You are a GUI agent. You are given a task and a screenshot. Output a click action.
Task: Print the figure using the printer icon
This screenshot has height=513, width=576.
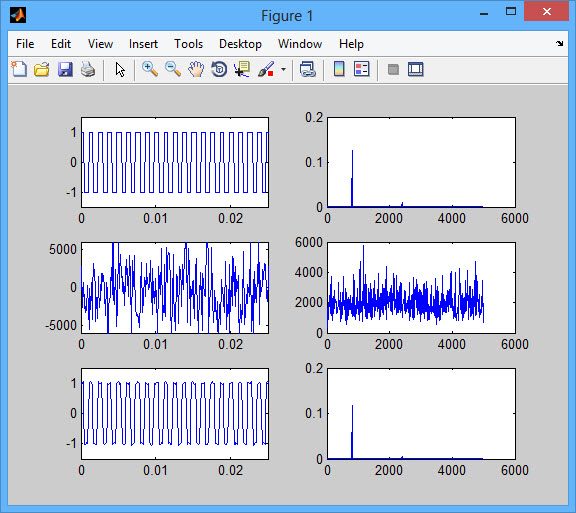click(88, 69)
